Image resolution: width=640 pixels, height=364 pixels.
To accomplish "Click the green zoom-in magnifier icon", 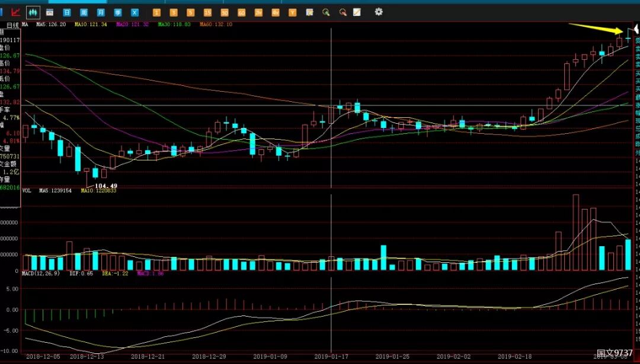I will pyautogui.click(x=326, y=12).
